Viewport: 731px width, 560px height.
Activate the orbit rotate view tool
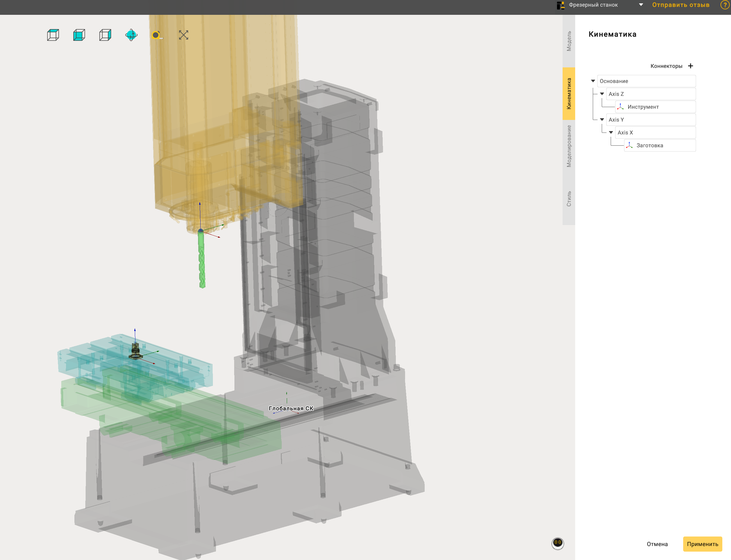[131, 35]
